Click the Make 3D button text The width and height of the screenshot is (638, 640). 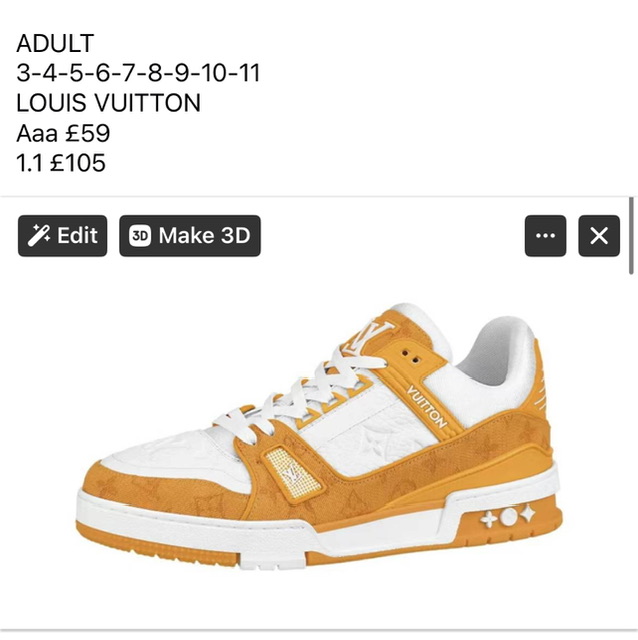coord(205,236)
